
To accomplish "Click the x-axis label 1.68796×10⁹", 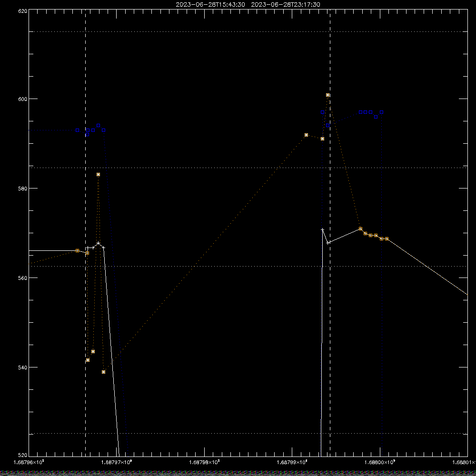I will click(x=29, y=462).
